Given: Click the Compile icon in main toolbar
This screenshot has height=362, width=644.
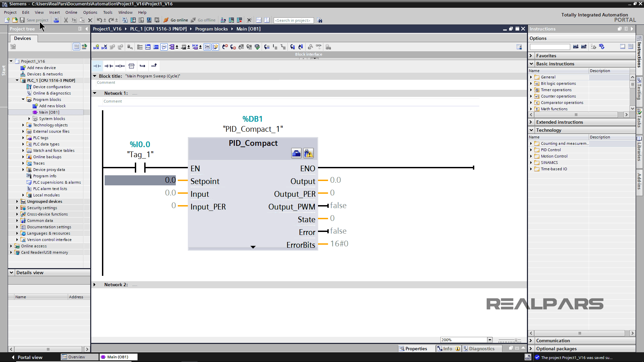Looking at the screenshot, I should [x=125, y=20].
